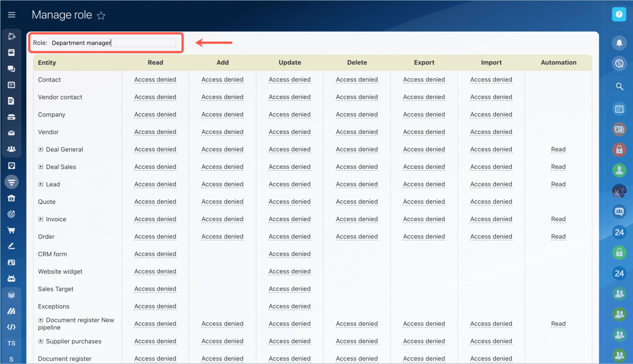The image size is (633, 364).
Task: Open the Webmail envelope icon
Action: click(x=11, y=133)
